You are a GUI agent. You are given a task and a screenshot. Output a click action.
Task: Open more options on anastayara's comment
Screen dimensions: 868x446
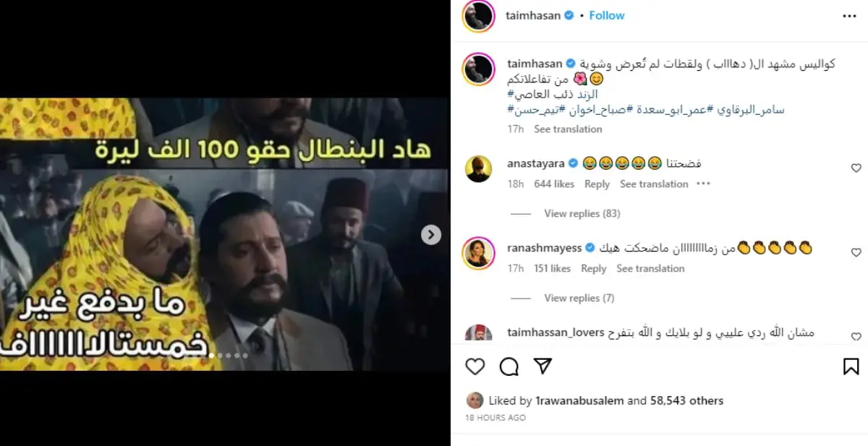(x=703, y=184)
